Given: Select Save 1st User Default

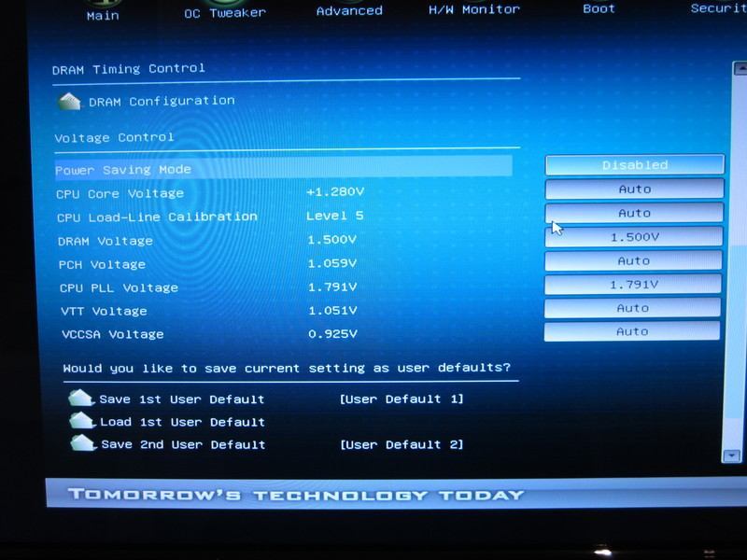Looking at the screenshot, I should pos(181,399).
